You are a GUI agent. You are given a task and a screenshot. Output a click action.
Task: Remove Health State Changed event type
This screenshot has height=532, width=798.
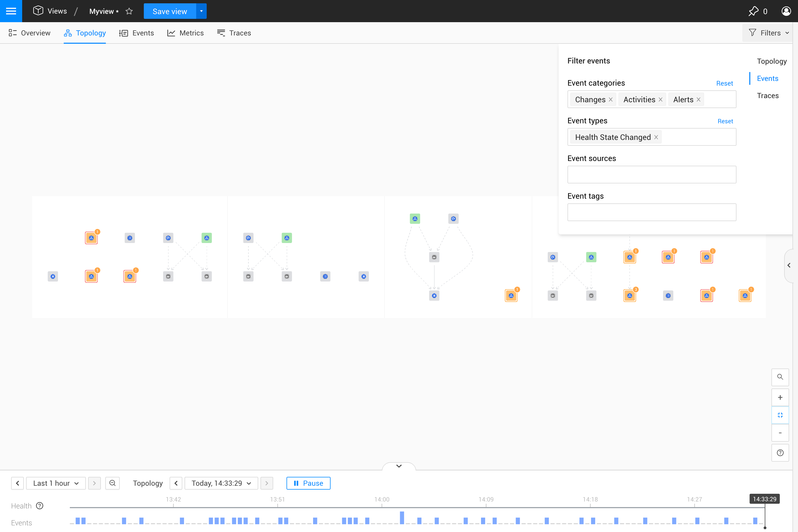(x=656, y=137)
